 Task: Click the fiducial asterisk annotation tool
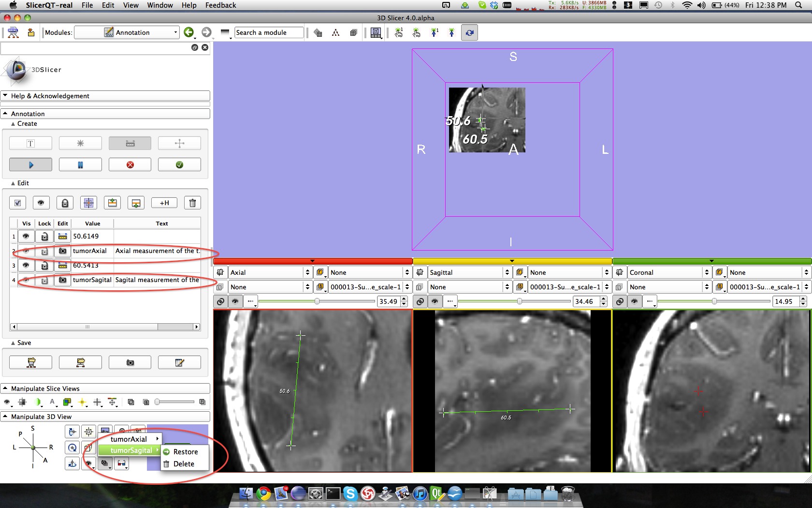80,143
